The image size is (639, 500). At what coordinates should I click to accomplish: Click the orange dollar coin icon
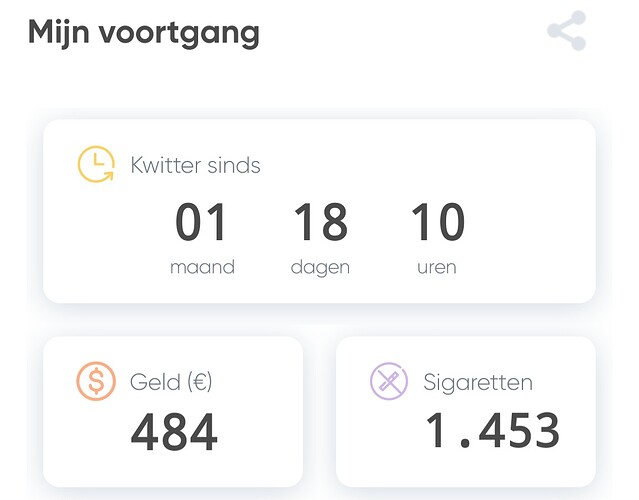point(96,381)
